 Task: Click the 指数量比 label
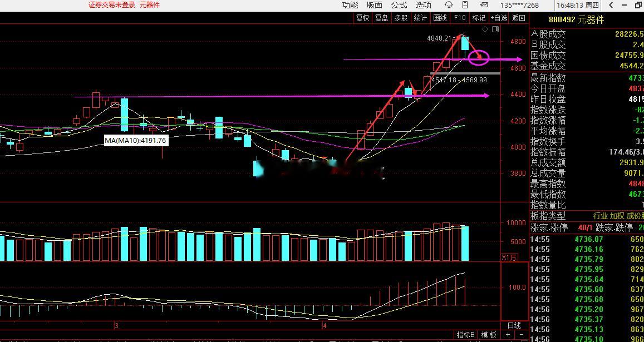point(548,205)
